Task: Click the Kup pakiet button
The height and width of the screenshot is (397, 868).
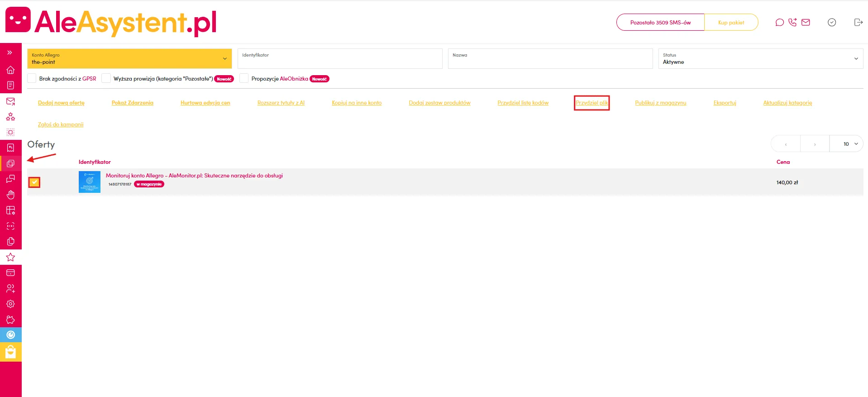Action: pyautogui.click(x=731, y=23)
